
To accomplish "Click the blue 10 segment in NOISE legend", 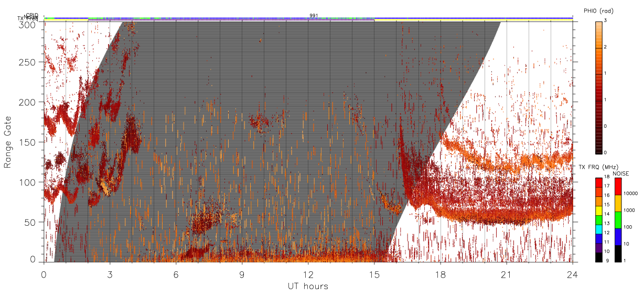I will 617,237.
